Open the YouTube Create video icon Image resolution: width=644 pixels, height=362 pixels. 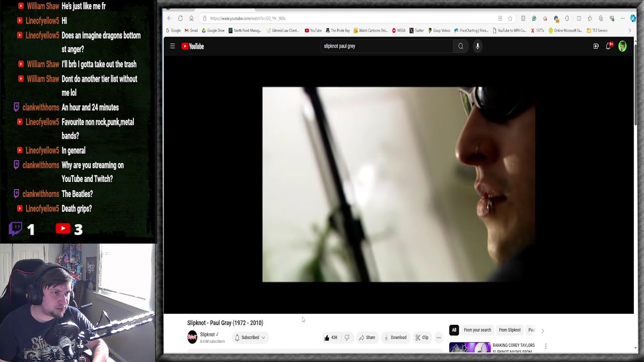point(596,46)
